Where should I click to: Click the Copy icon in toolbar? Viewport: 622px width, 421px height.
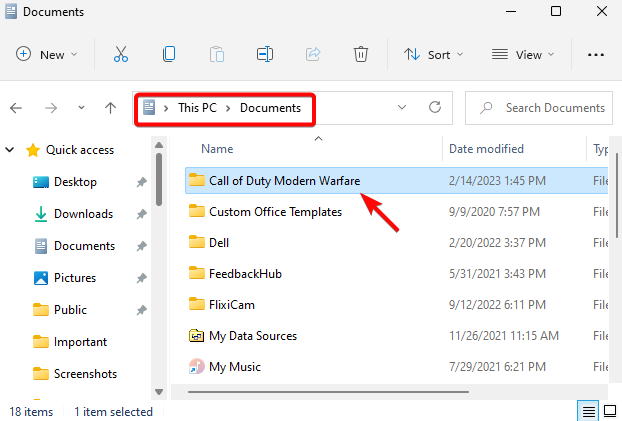click(170, 54)
